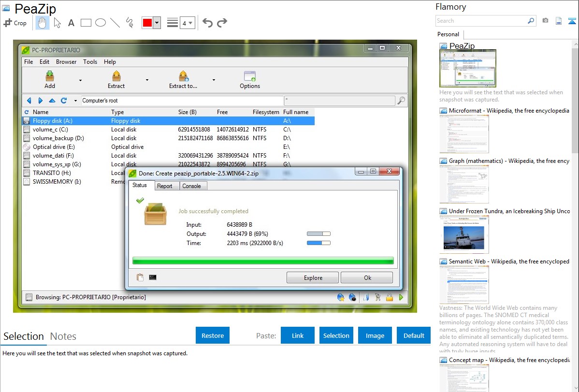Viewport: 579px width, 392px height.
Task: Click the Extract icon in PeaZip toolbar
Action: (116, 76)
